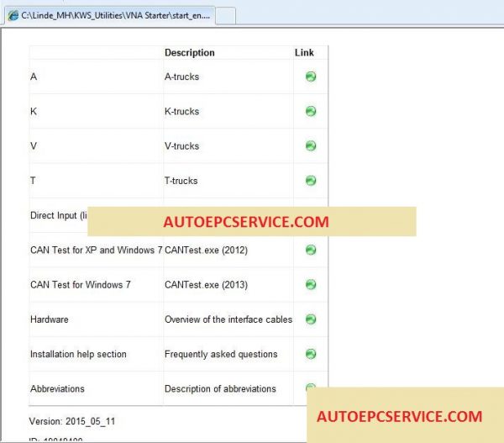Click the 'Version: 2015_05_11' text
This screenshot has width=504, height=443.
(72, 421)
